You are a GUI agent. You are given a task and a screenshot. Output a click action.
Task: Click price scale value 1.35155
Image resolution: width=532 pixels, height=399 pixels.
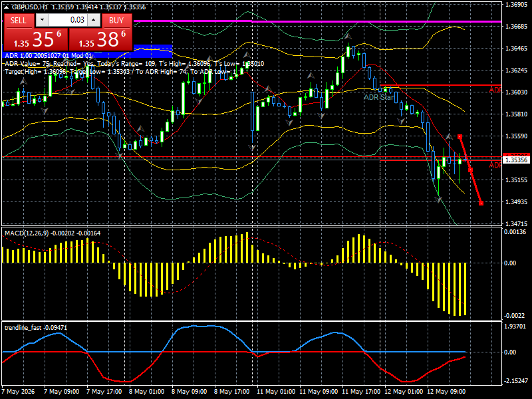click(516, 180)
